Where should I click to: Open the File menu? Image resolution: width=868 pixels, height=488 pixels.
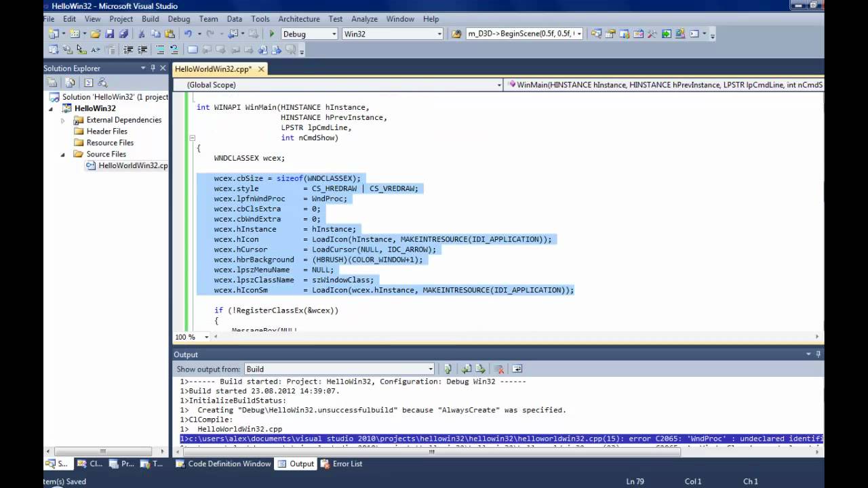tap(49, 19)
